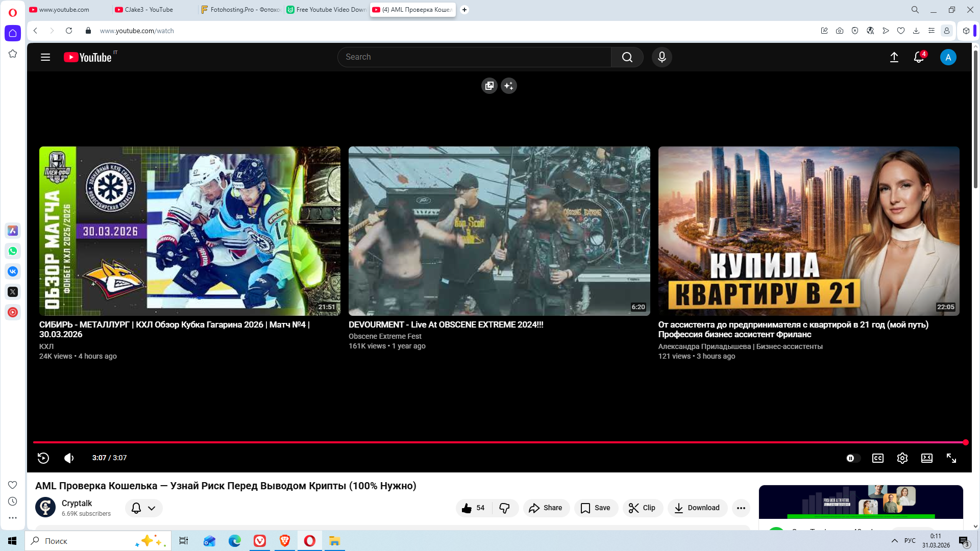Click the Share button
Screen dimensions: 980x551
coord(546,508)
